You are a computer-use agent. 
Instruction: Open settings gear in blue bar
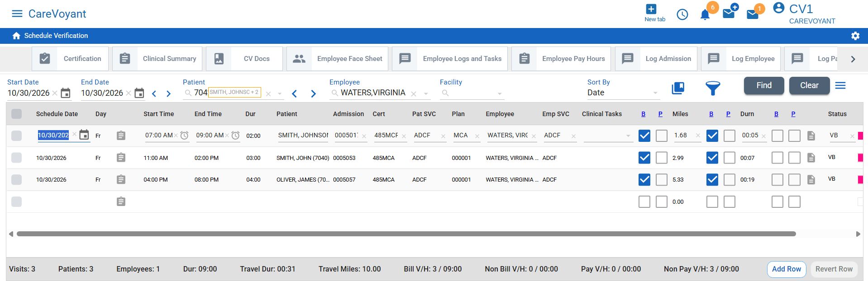pyautogui.click(x=855, y=36)
